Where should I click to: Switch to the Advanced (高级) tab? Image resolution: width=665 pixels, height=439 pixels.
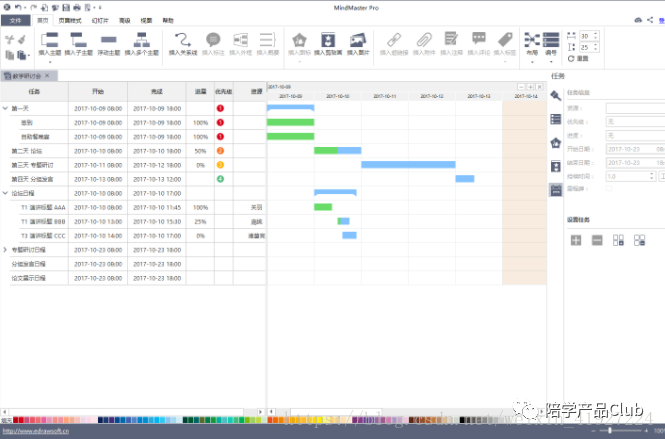pos(125,20)
